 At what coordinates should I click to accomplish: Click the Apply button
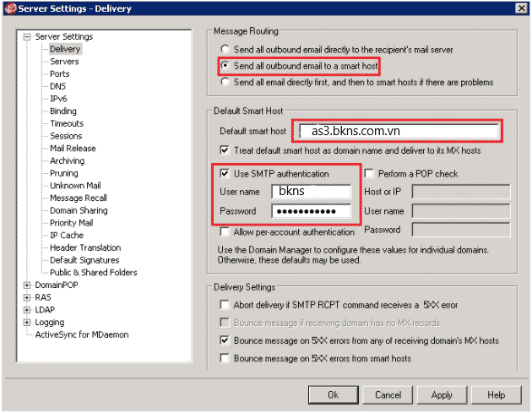click(x=442, y=394)
